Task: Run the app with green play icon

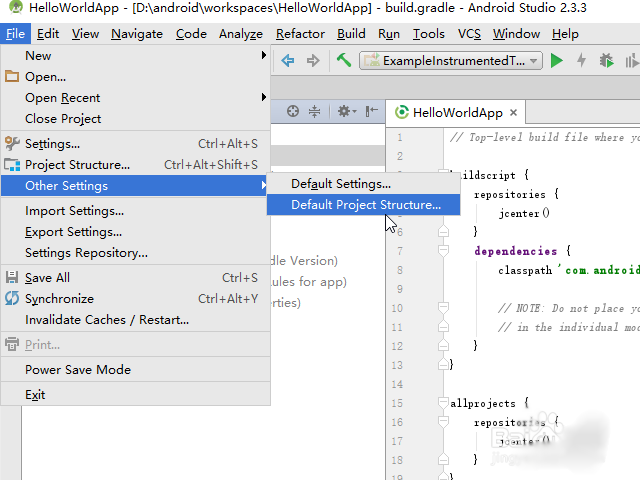Action: pyautogui.click(x=556, y=61)
